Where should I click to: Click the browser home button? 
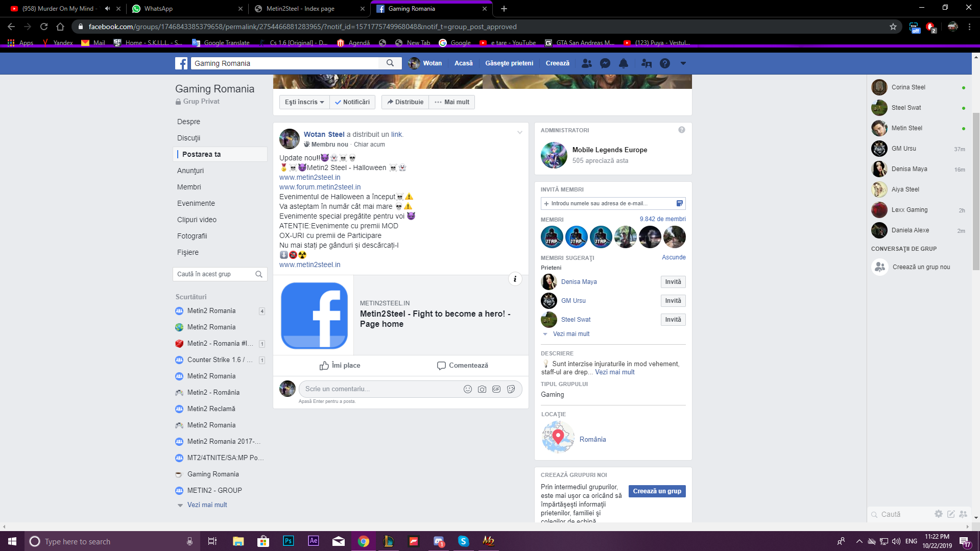(x=60, y=27)
